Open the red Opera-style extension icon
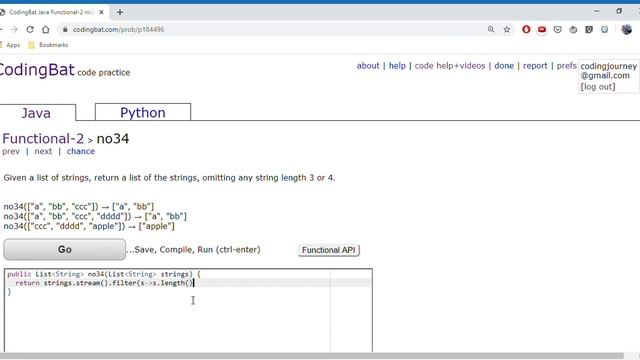 click(526, 29)
